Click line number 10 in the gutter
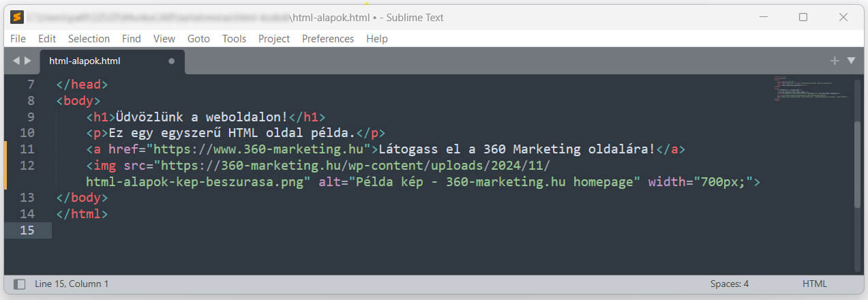This screenshot has width=868, height=300. tap(27, 133)
